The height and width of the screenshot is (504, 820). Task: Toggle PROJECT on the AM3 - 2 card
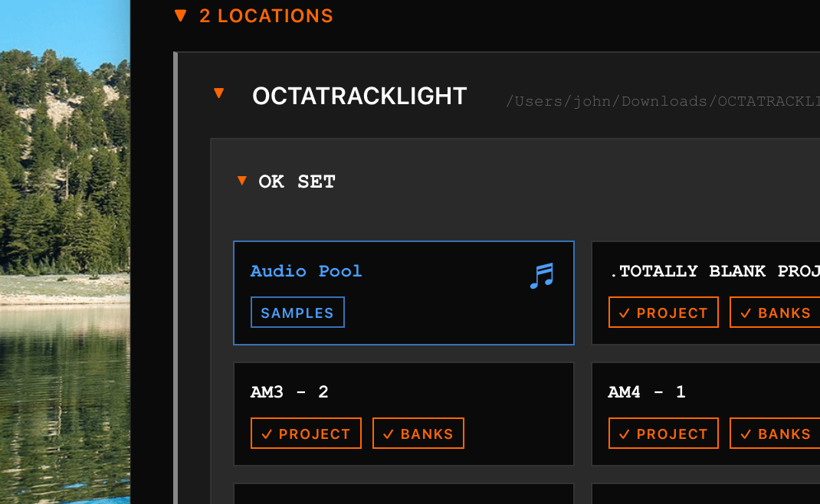[x=306, y=433]
